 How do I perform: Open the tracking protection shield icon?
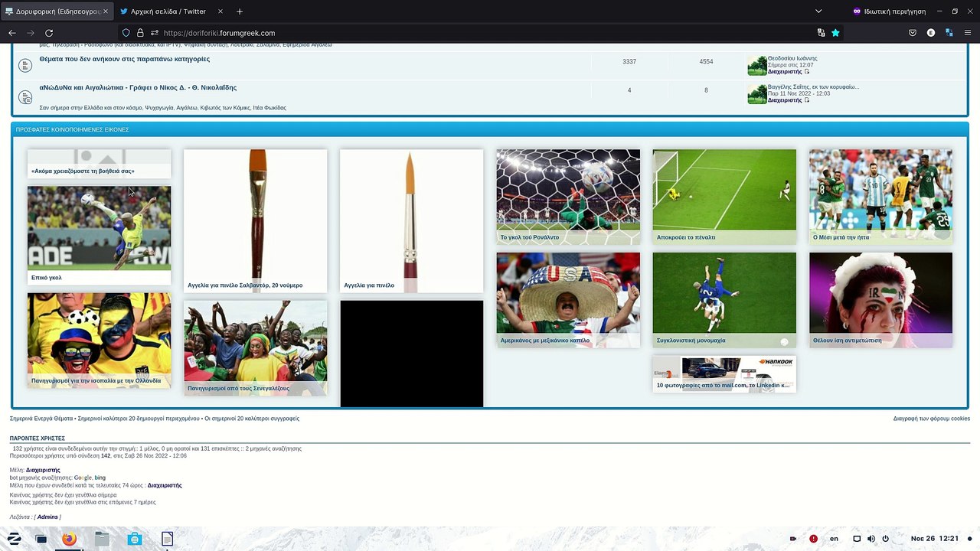(126, 33)
